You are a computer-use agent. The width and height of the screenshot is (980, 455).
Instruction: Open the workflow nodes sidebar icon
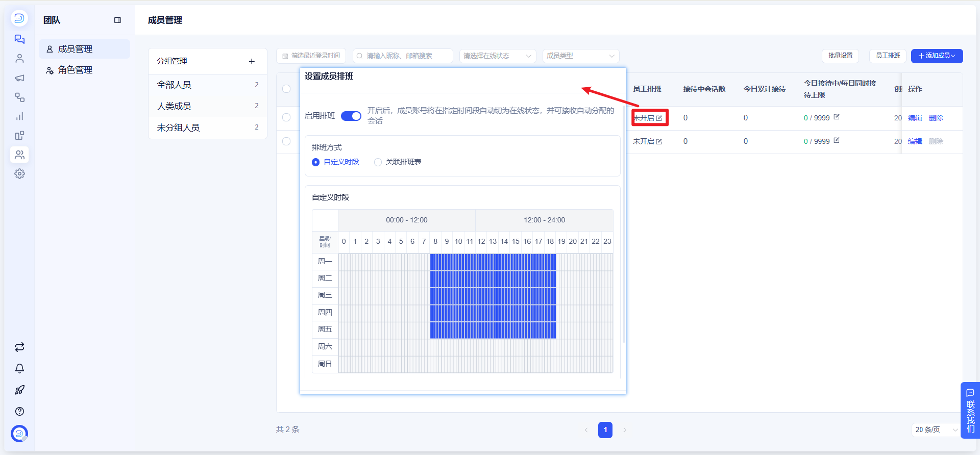tap(19, 97)
